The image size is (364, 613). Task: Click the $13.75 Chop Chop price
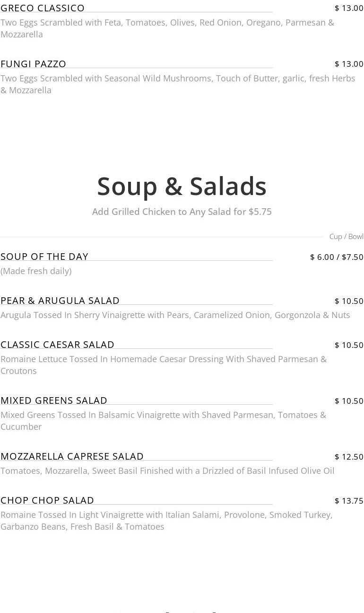point(349,501)
